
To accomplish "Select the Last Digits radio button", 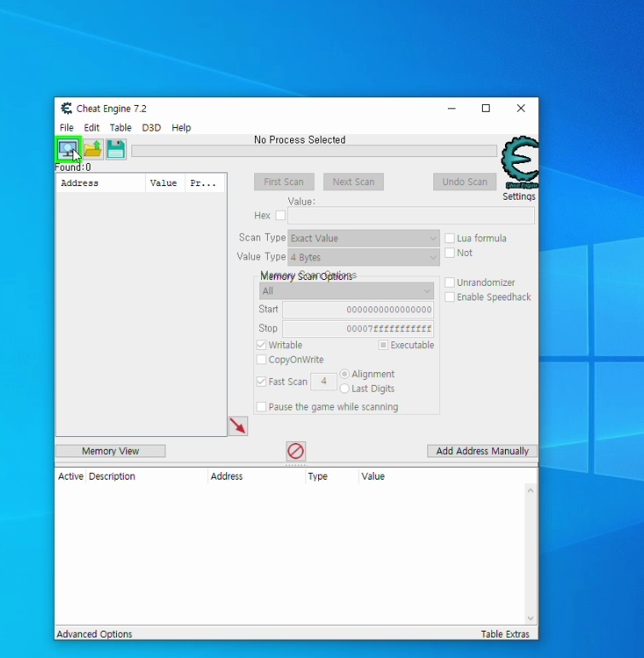I will point(345,388).
